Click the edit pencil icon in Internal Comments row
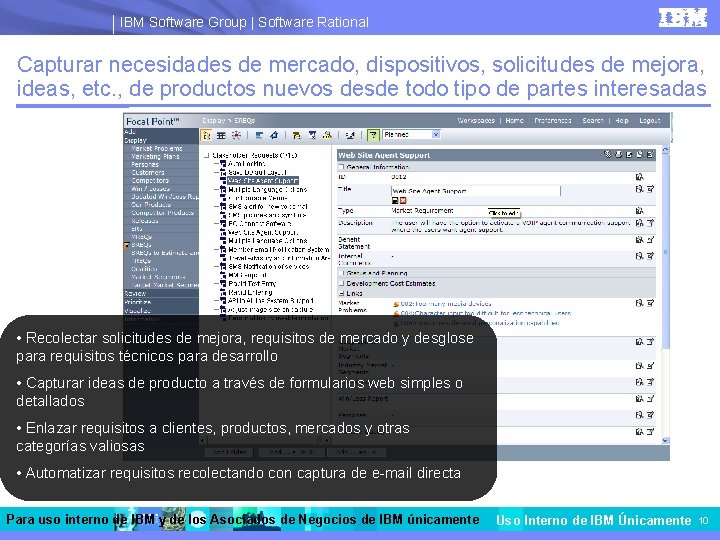 point(650,256)
